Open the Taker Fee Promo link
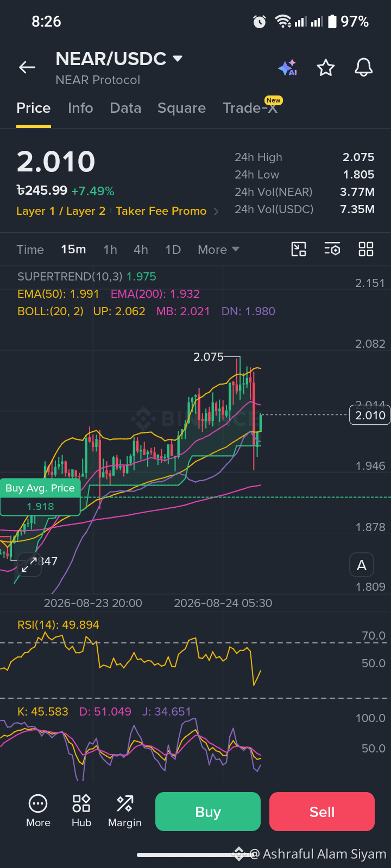 click(161, 211)
